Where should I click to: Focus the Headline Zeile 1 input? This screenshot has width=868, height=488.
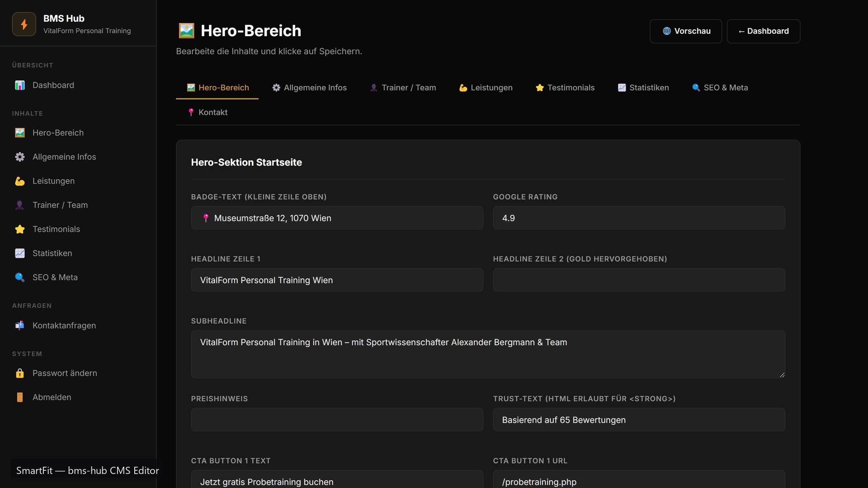click(x=337, y=280)
